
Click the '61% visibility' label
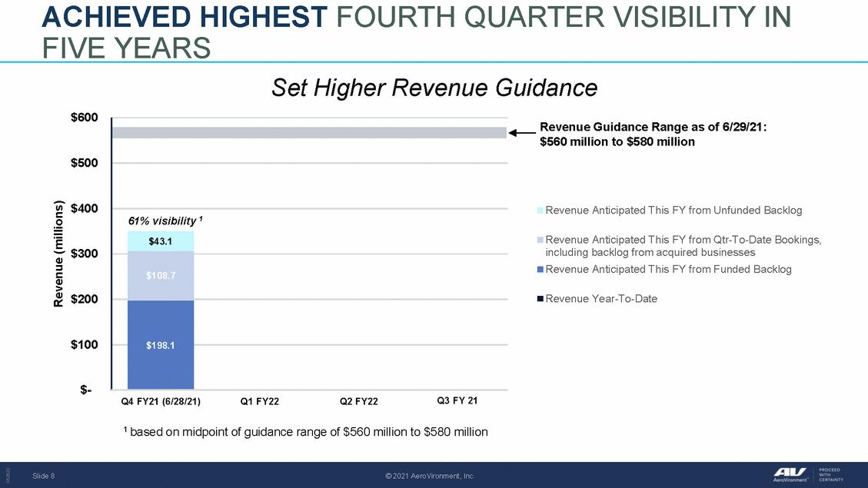click(x=165, y=221)
